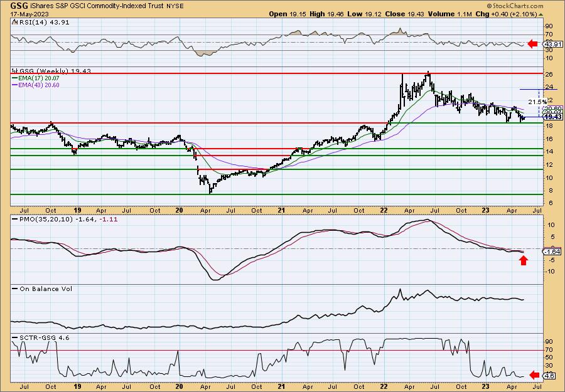Image resolution: width=565 pixels, height=392 pixels.
Task: Select the Low 19.12 value
Action: (x=364, y=14)
